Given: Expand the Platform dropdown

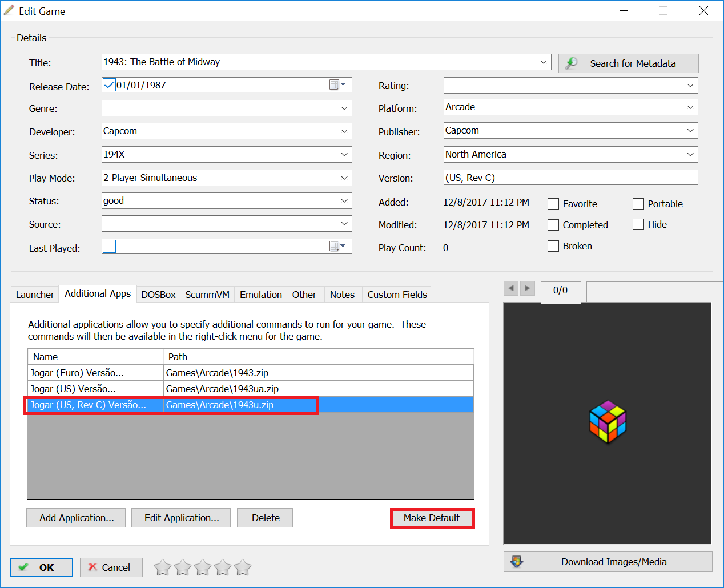Looking at the screenshot, I should tap(690, 107).
